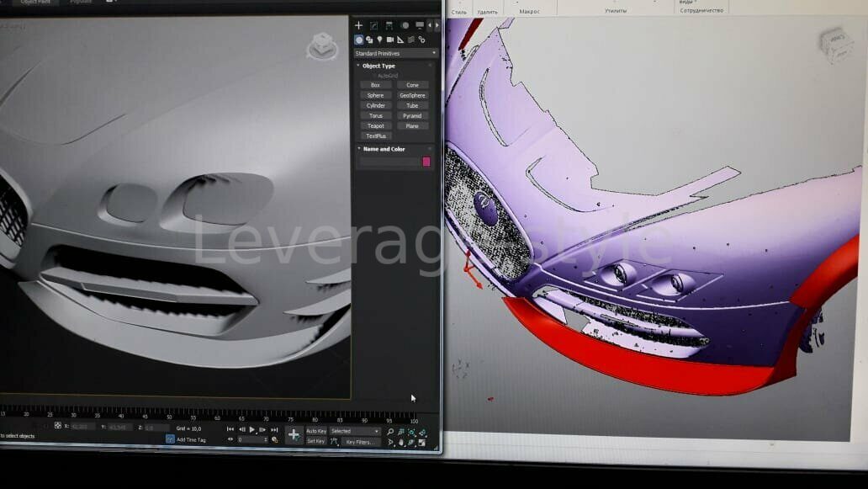Open the Selected key filter dropdown
Viewport: 868px width, 489px height.
point(354,431)
